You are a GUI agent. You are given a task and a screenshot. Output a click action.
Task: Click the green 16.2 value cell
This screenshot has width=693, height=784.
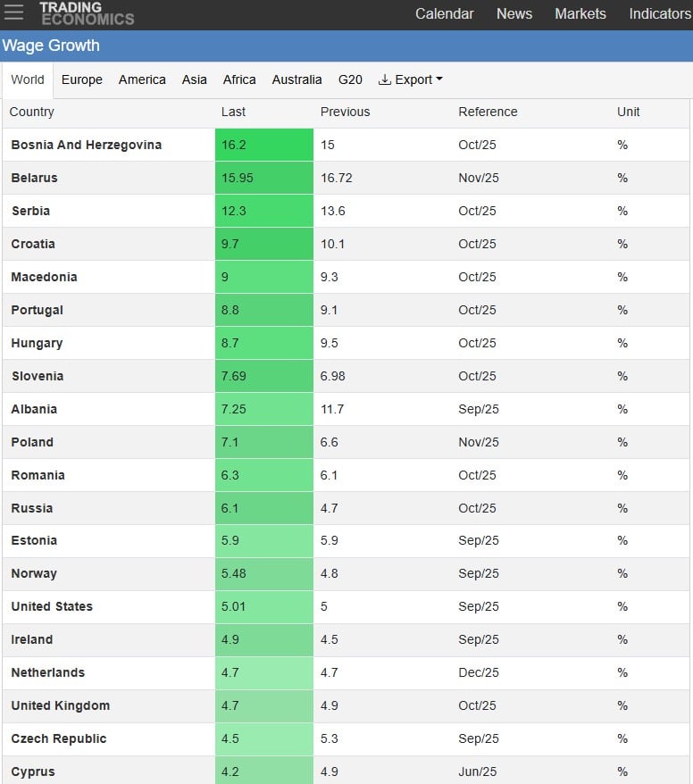[x=263, y=145]
